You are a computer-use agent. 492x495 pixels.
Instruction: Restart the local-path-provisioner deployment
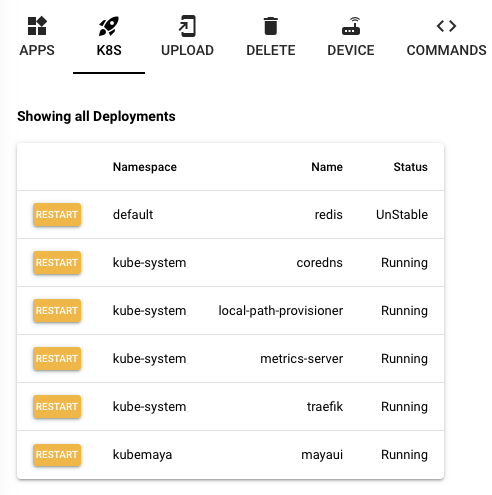(57, 311)
